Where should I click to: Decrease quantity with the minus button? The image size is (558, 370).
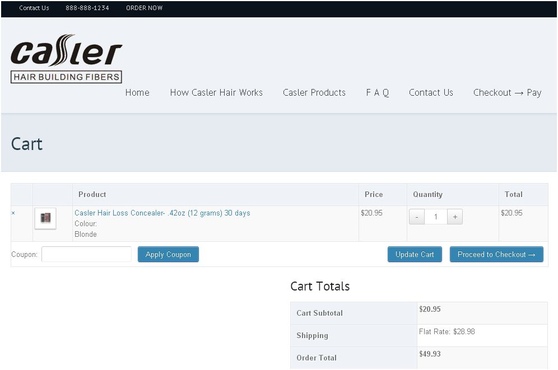pos(417,217)
